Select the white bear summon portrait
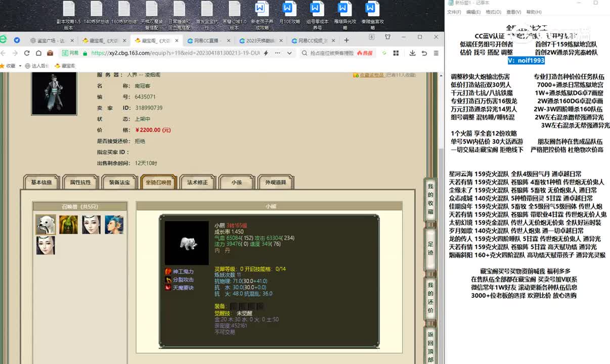The height and width of the screenshot is (364, 610). (46, 224)
